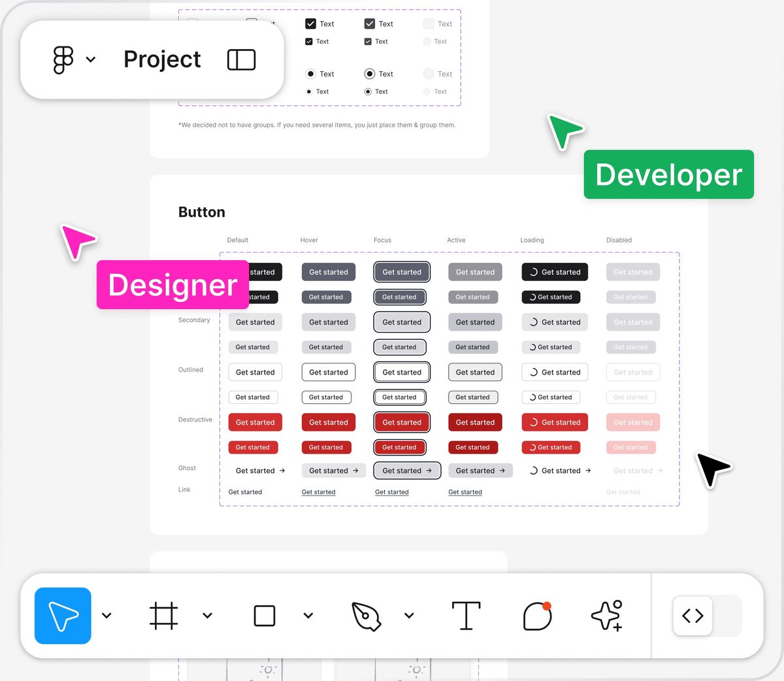
Task: Select the Pen tool
Action: [366, 616]
